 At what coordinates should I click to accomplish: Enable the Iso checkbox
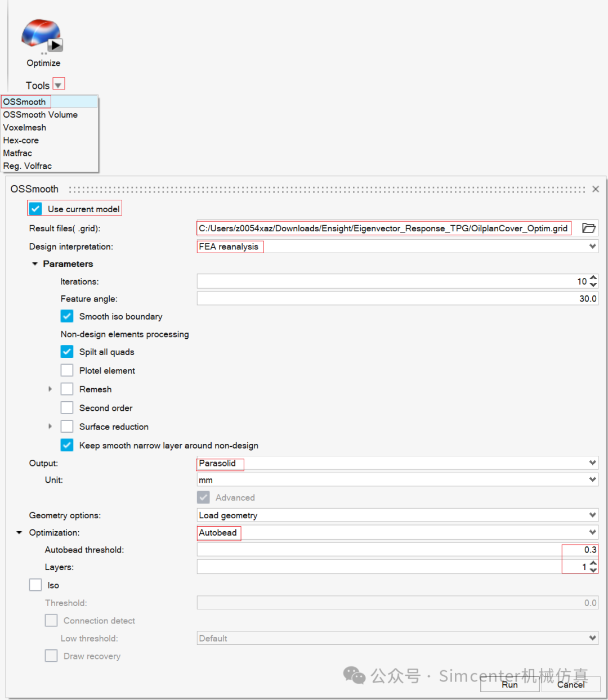click(35, 585)
